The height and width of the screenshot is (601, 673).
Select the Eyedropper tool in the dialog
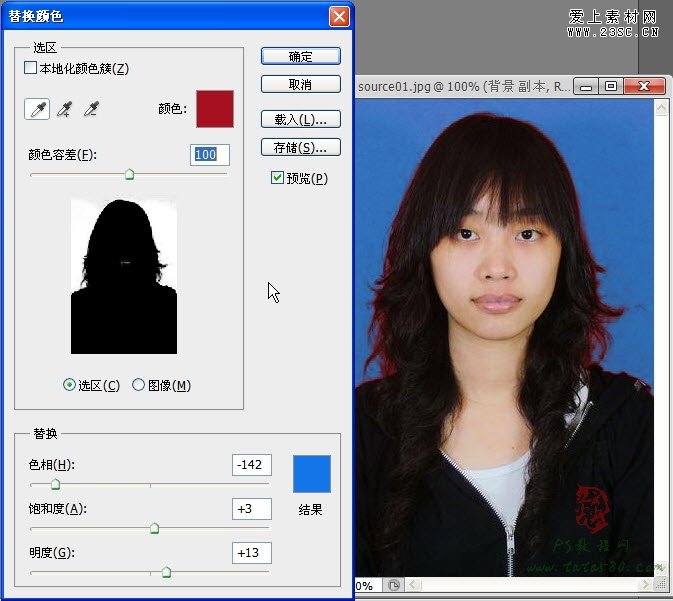pyautogui.click(x=37, y=109)
